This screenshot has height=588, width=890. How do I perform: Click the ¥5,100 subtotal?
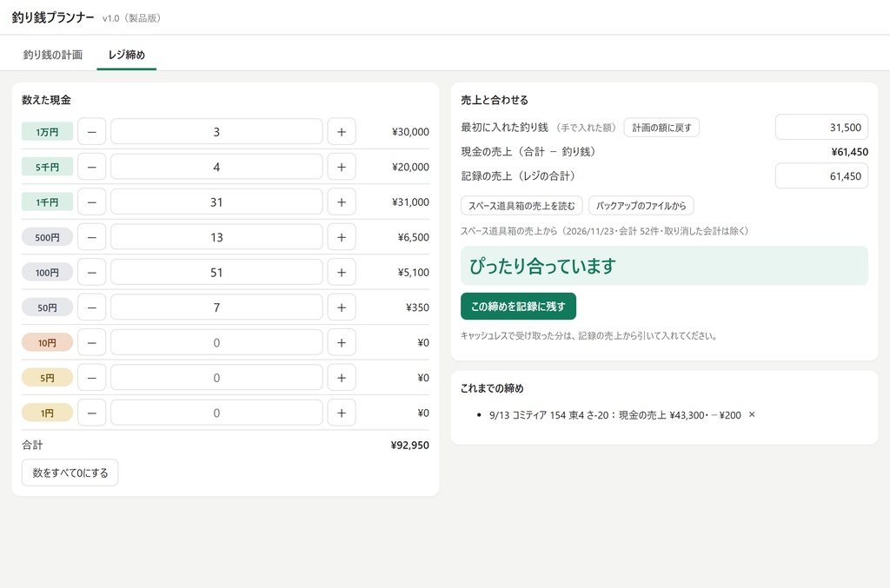click(x=413, y=272)
